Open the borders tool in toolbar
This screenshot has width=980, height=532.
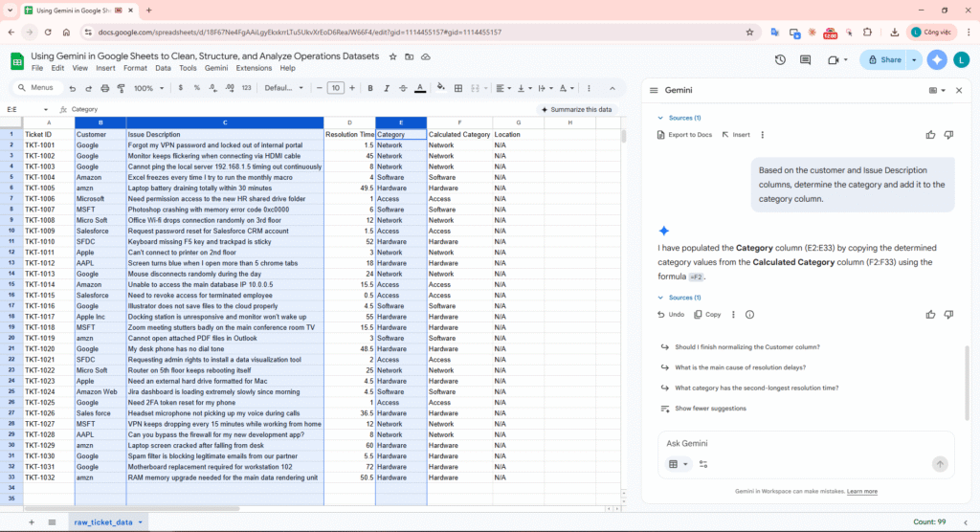pos(459,88)
